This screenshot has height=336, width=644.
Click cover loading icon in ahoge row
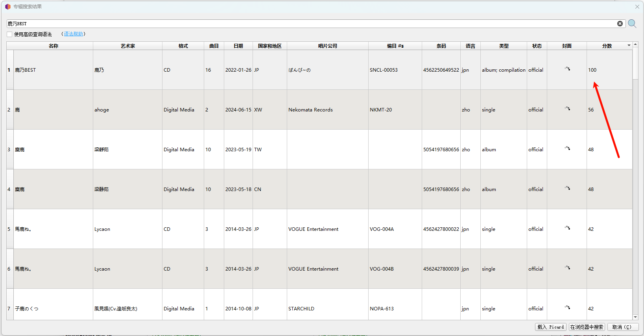click(x=567, y=109)
